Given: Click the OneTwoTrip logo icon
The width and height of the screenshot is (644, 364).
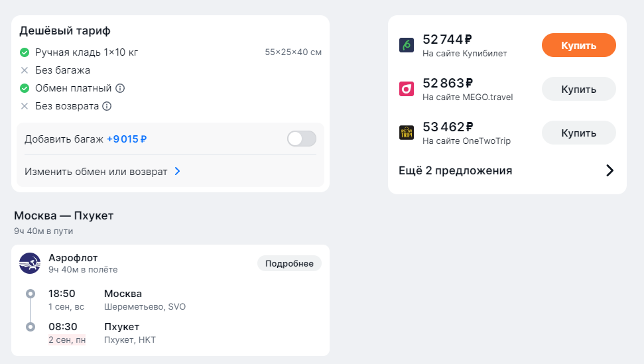Looking at the screenshot, I should point(407,133).
